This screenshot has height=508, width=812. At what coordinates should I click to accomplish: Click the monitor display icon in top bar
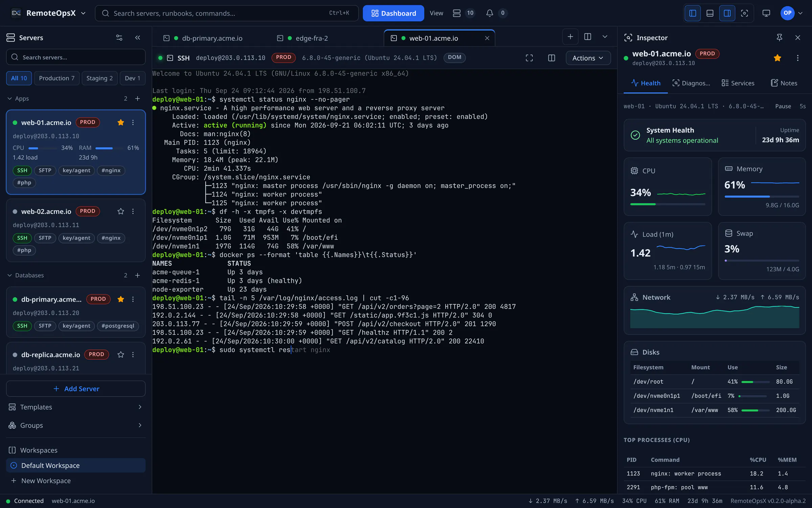[x=766, y=13]
